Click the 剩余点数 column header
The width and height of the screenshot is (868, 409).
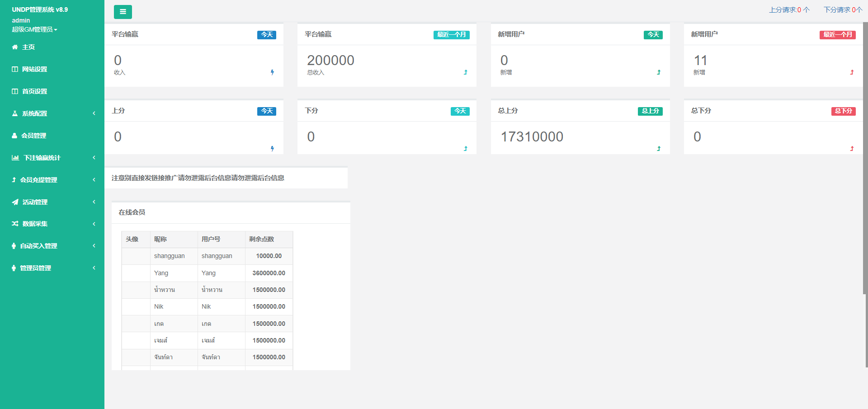261,239
